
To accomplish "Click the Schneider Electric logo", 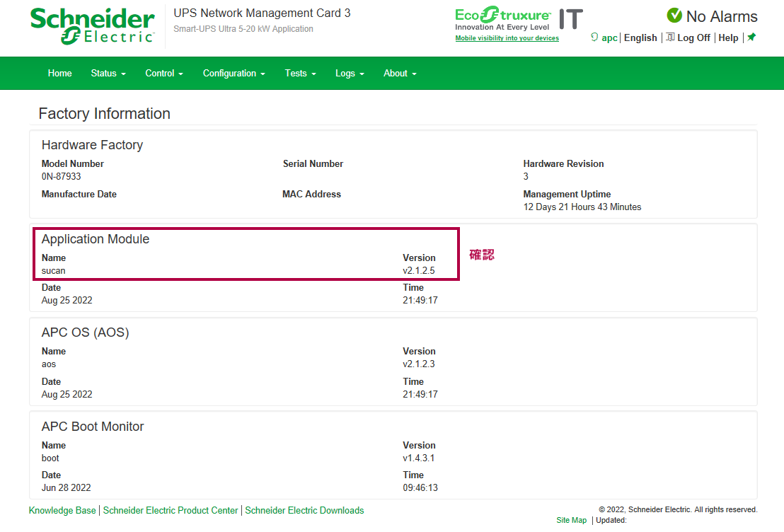I will tap(93, 26).
